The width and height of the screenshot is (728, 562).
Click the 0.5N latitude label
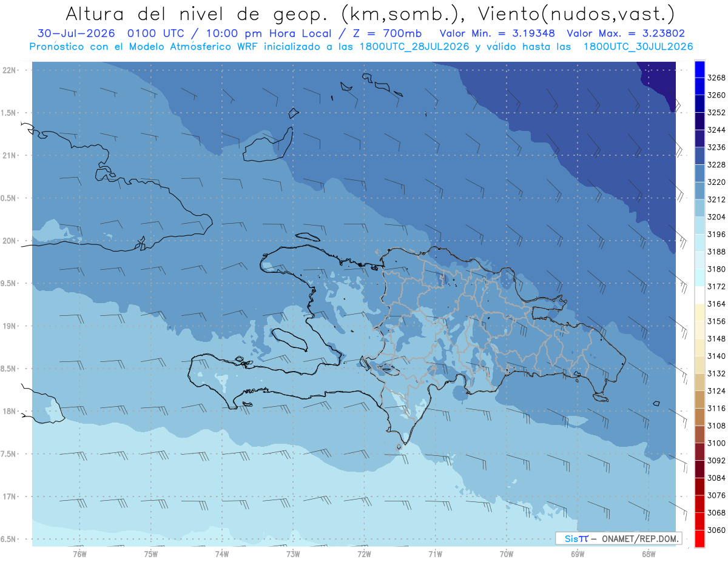[x=8, y=198]
